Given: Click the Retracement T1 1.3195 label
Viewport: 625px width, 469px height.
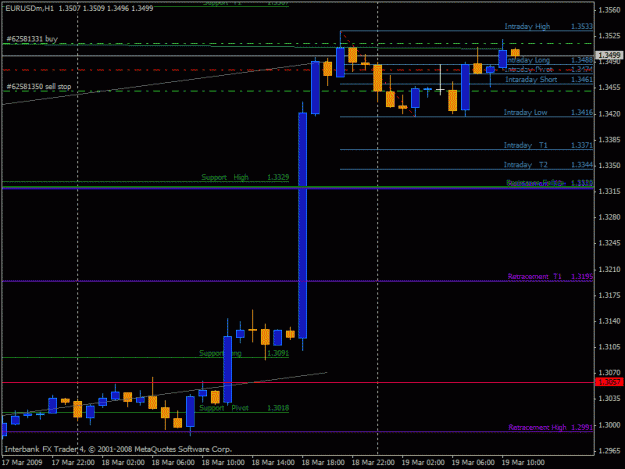Looking at the screenshot, I should pos(550,277).
